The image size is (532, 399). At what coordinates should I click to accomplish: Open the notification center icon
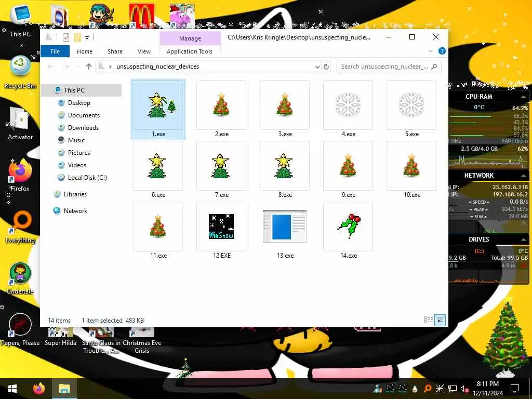[x=515, y=389]
